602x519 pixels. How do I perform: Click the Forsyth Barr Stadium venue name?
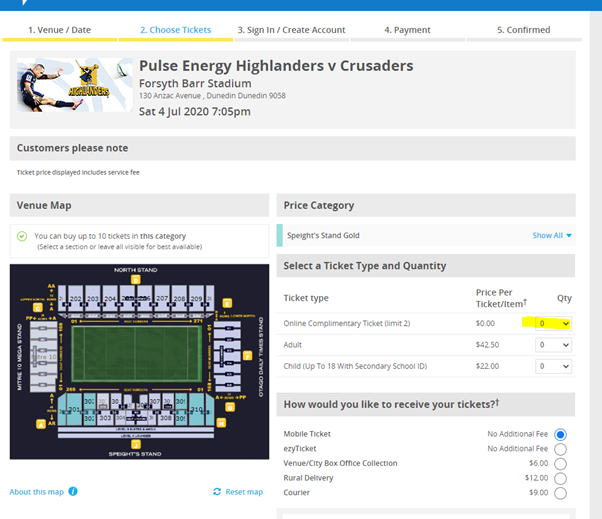pos(195,83)
